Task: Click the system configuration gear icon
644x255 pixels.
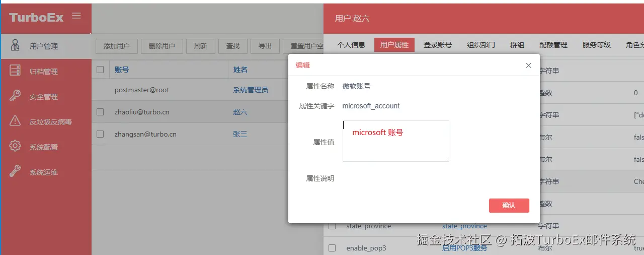Action: point(15,146)
